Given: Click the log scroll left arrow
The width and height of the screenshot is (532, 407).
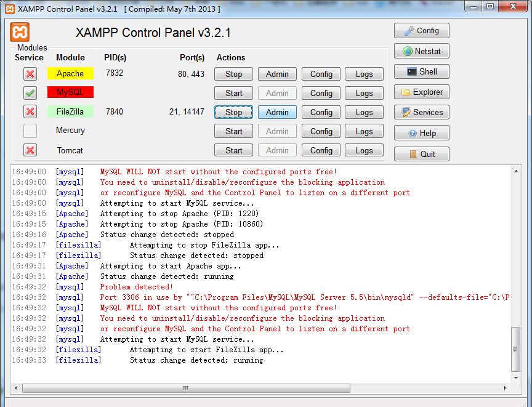Looking at the screenshot, I should pyautogui.click(x=16, y=388).
